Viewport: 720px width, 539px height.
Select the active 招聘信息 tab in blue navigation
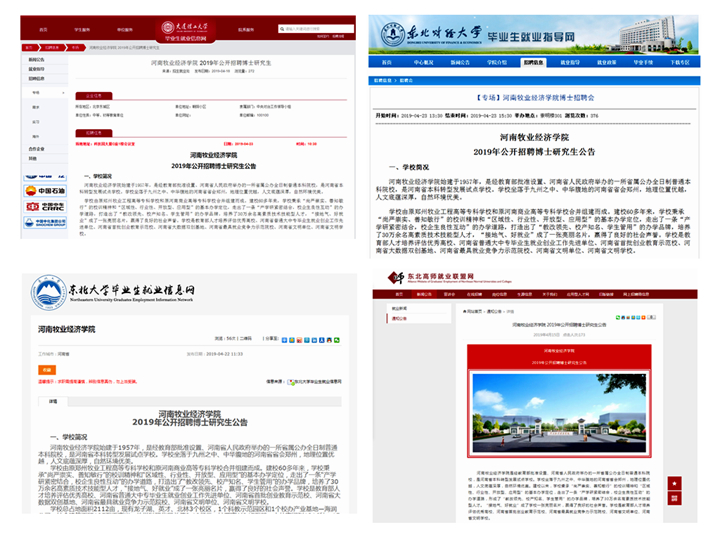click(533, 62)
